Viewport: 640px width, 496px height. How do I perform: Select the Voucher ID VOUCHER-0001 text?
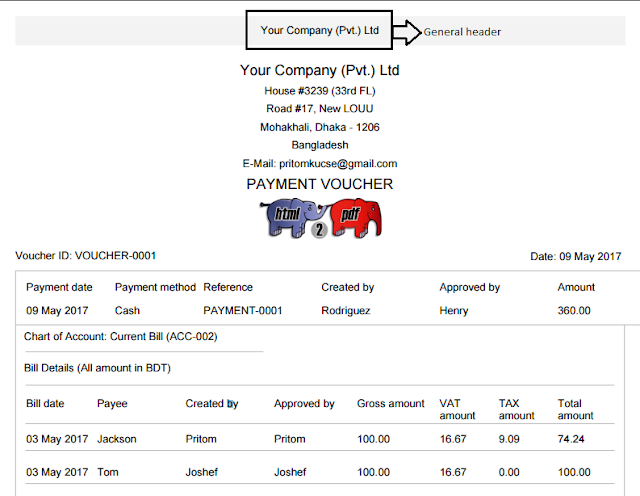(x=86, y=256)
